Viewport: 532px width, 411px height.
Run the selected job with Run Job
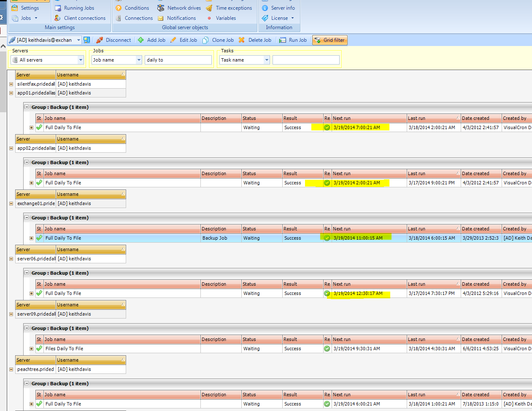293,40
